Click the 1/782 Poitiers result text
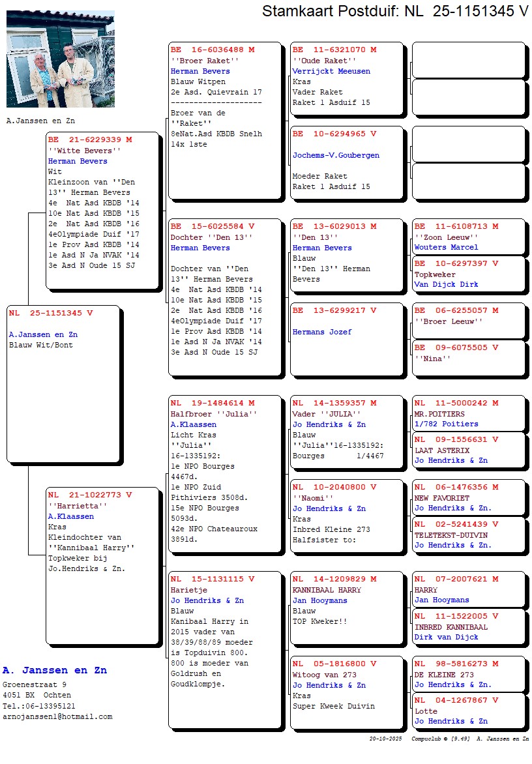 coord(446,424)
